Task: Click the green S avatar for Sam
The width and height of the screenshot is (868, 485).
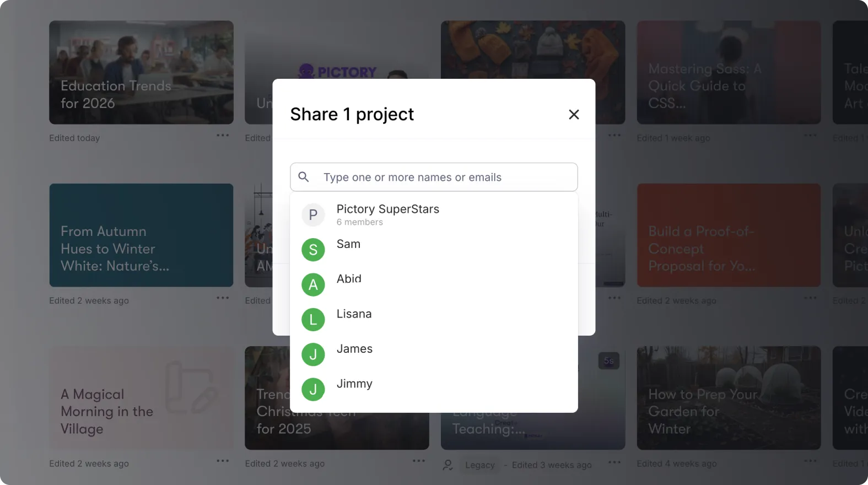Action: (313, 250)
